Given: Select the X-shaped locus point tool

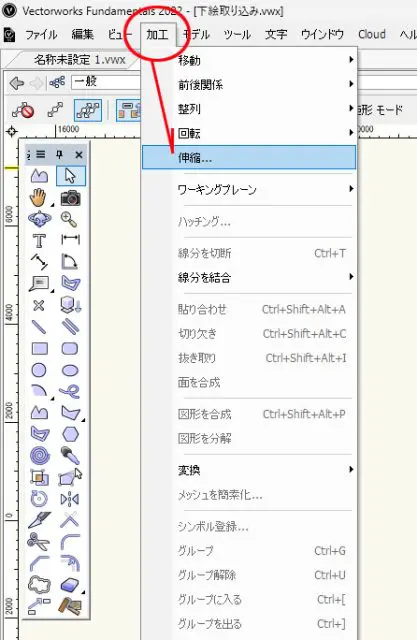Looking at the screenshot, I should pos(39,305).
